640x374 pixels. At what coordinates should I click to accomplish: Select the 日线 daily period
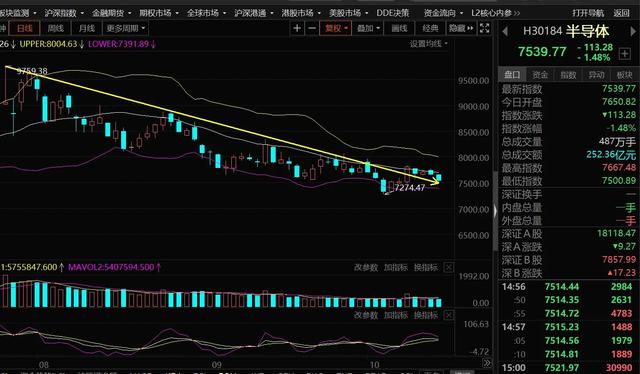[24, 28]
